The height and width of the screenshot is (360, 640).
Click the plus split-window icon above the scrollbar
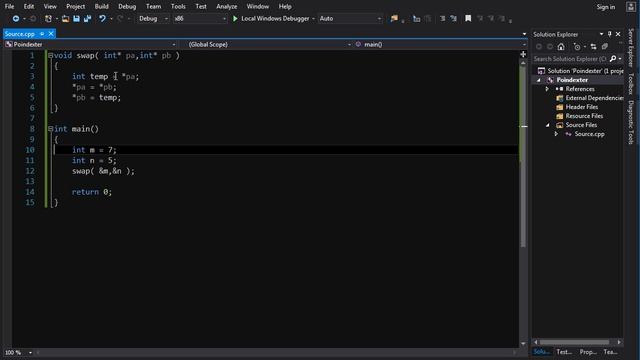coord(523,54)
